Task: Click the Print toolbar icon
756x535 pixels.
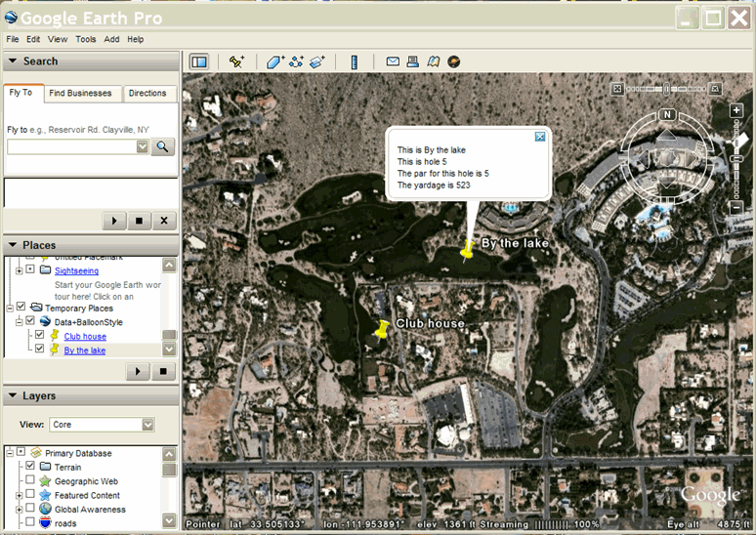Action: tap(413, 62)
